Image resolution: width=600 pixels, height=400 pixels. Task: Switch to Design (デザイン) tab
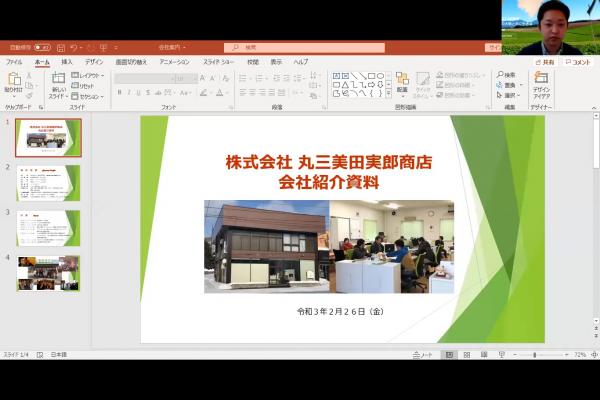94,62
